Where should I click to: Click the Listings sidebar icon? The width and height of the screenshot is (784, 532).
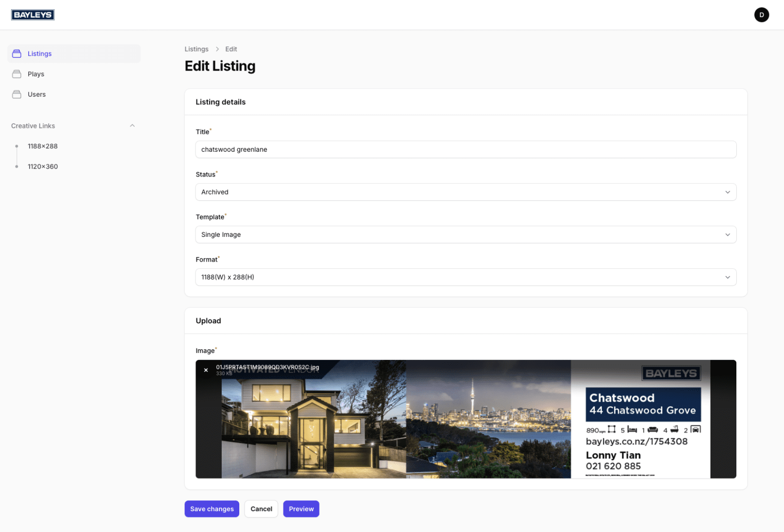tap(17, 53)
